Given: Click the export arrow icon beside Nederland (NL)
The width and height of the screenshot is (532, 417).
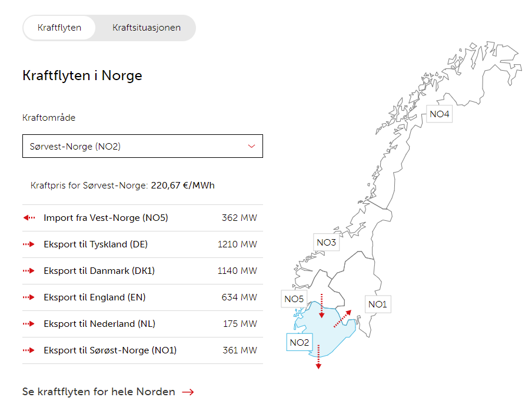Looking at the screenshot, I should click(x=29, y=323).
